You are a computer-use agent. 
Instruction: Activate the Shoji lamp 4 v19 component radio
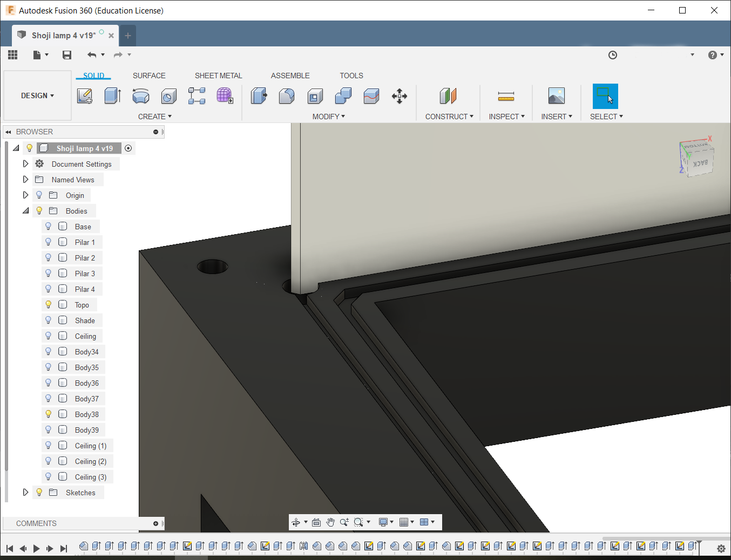[x=128, y=148]
